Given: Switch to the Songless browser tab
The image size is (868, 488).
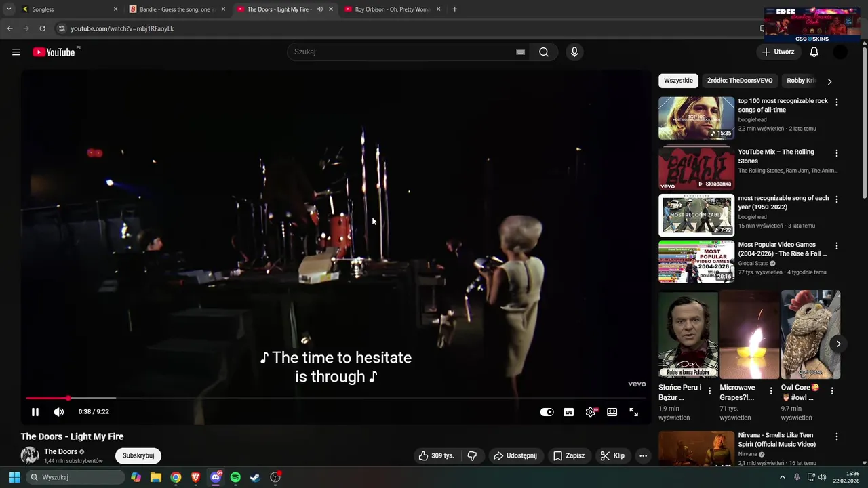Looking at the screenshot, I should coord(68,9).
